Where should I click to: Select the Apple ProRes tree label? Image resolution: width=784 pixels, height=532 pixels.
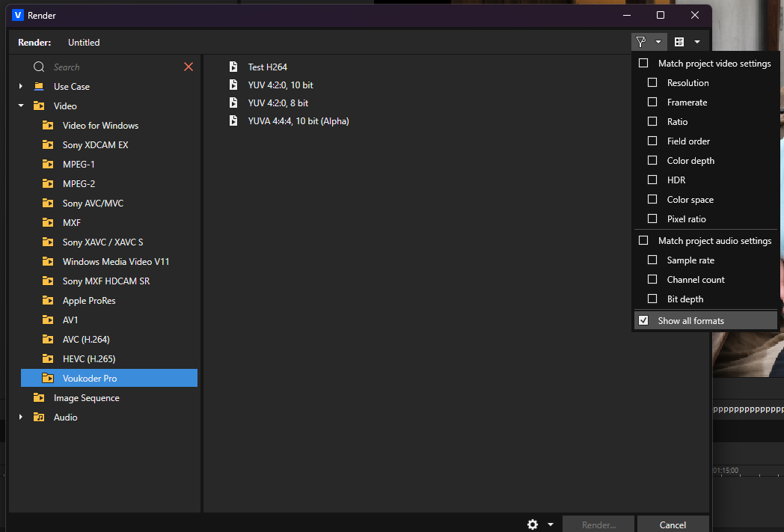click(89, 301)
